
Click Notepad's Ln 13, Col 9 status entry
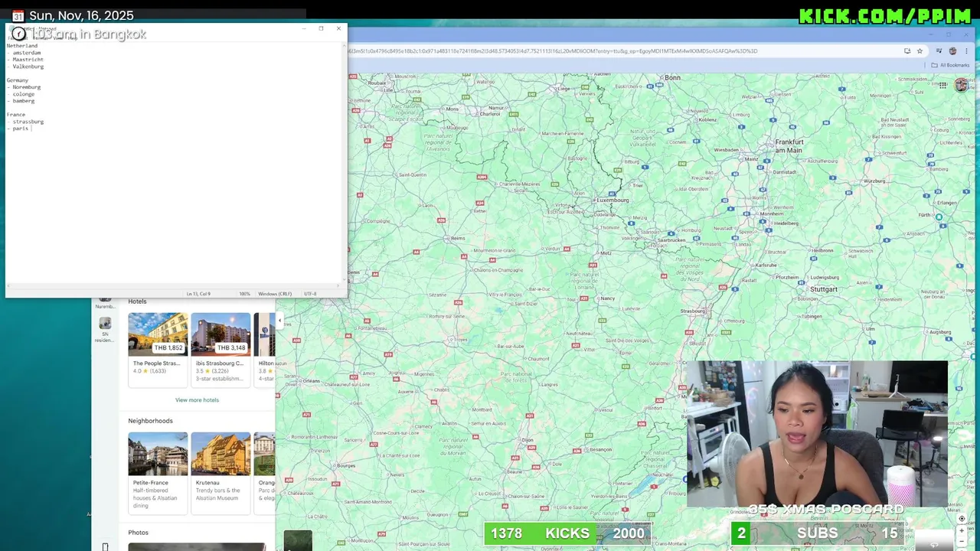198,294
